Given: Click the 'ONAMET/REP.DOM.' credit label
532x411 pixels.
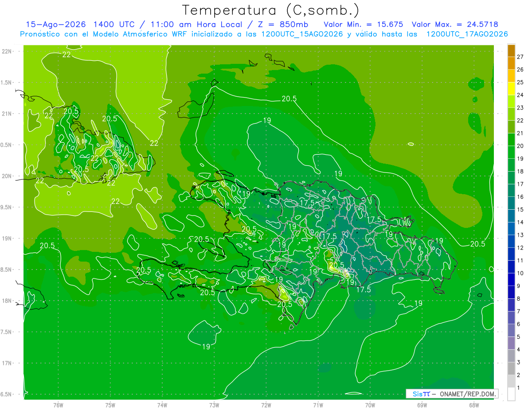Looking at the screenshot, I should pyautogui.click(x=467, y=394).
